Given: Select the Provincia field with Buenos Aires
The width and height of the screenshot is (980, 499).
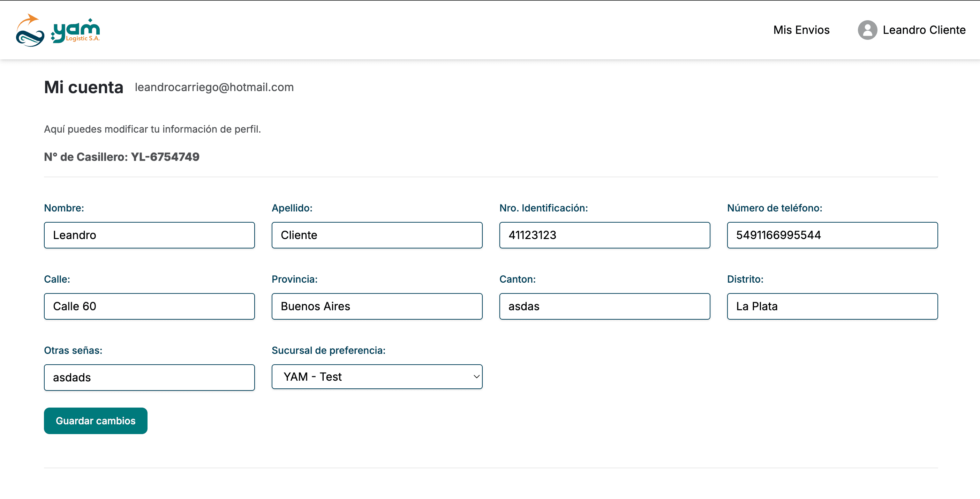Looking at the screenshot, I should [377, 306].
